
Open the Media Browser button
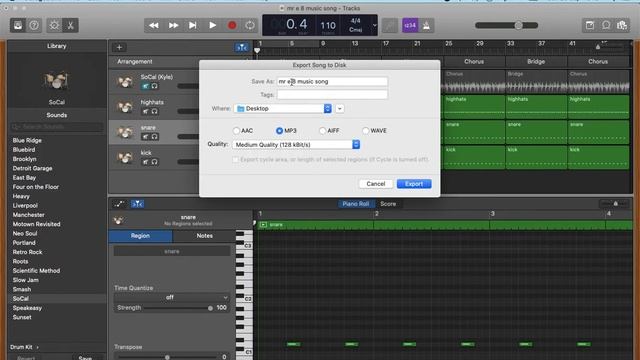point(622,25)
